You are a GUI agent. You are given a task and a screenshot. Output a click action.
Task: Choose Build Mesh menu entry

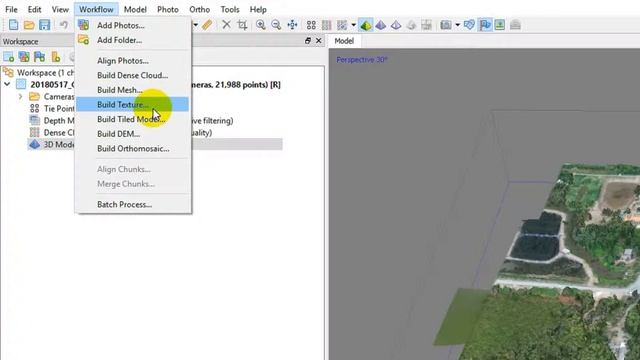pyautogui.click(x=133, y=90)
